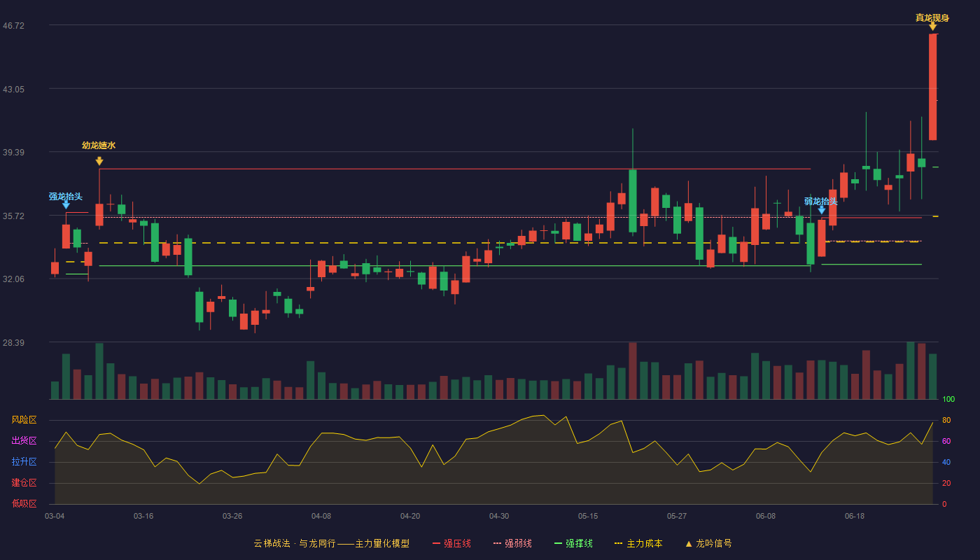This screenshot has width=980, height=560.
Task: Click the 06-18 date label
Action: [855, 516]
